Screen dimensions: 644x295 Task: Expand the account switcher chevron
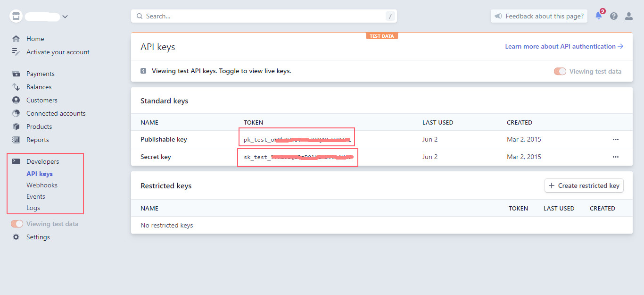[x=65, y=17]
